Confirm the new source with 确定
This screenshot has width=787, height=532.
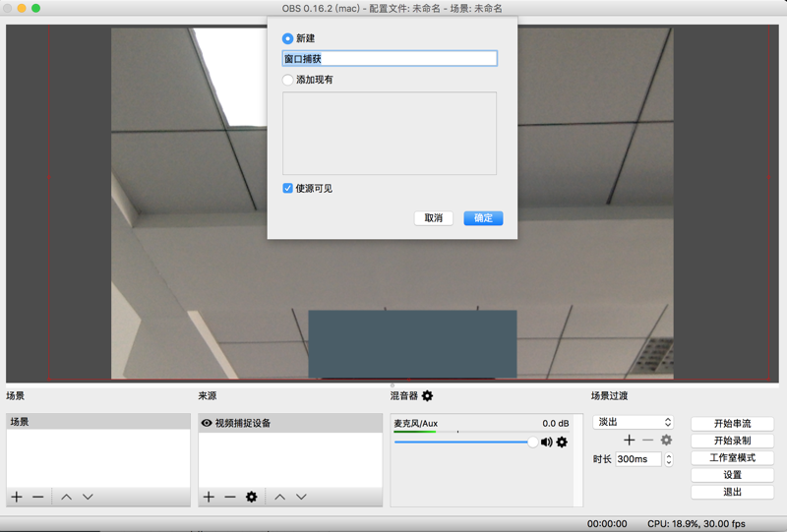[483, 218]
